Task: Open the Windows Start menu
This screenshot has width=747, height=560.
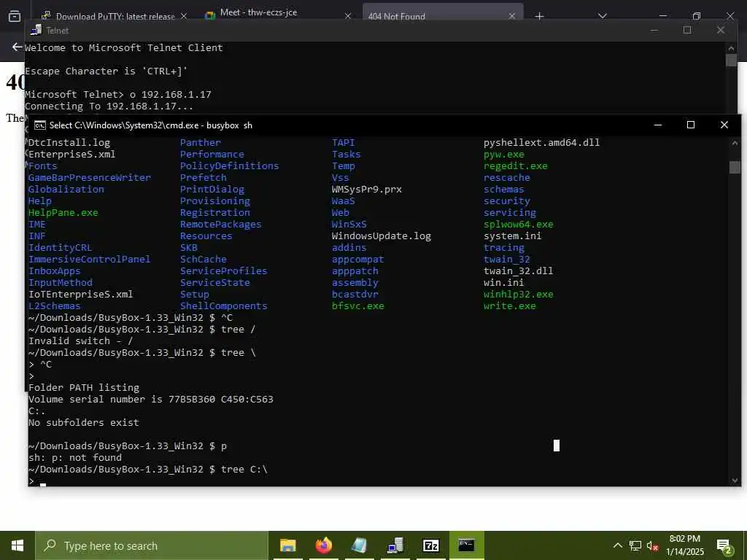Action: 18,545
